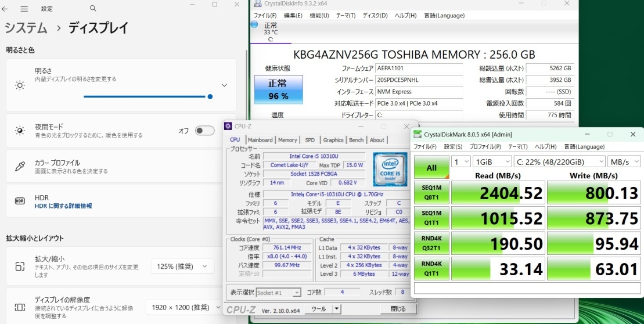Image resolution: width=644 pixels, height=324 pixels.
Task: Switch to the Memory tab in CPU-Z
Action: (287, 140)
